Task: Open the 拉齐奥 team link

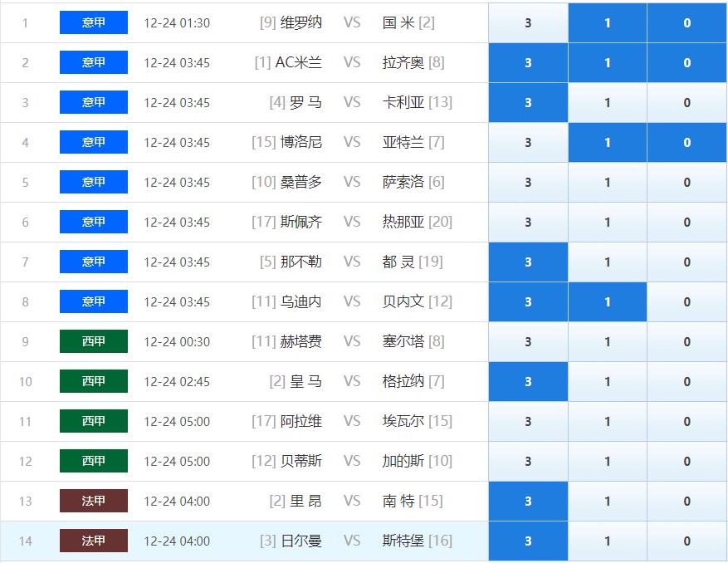Action: [x=403, y=62]
